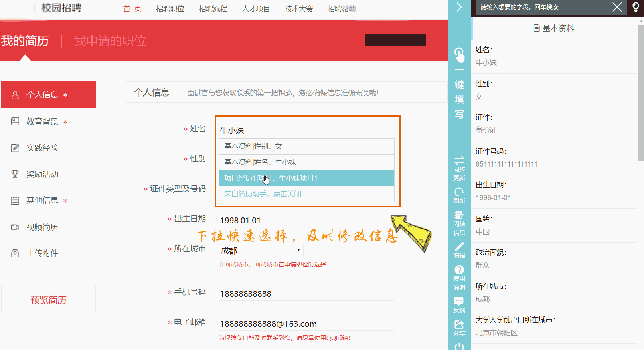644x350 pixels.
Task: Switch to 我申请的职位 tab
Action: [x=110, y=41]
